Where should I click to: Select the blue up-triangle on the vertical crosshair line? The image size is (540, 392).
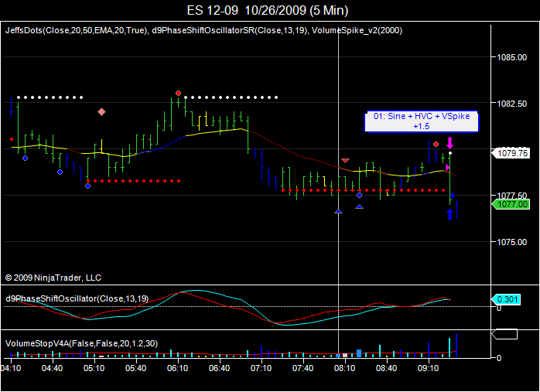(339, 211)
